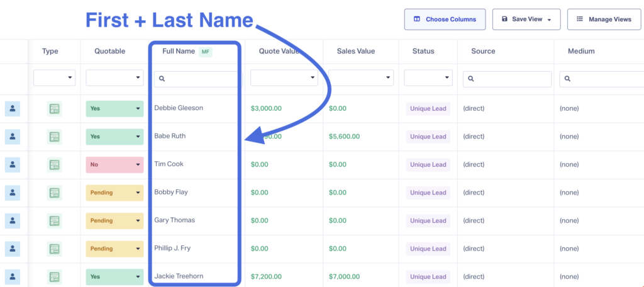Click the $7,000.00 sales value
This screenshot has width=644, height=287.
click(344, 276)
